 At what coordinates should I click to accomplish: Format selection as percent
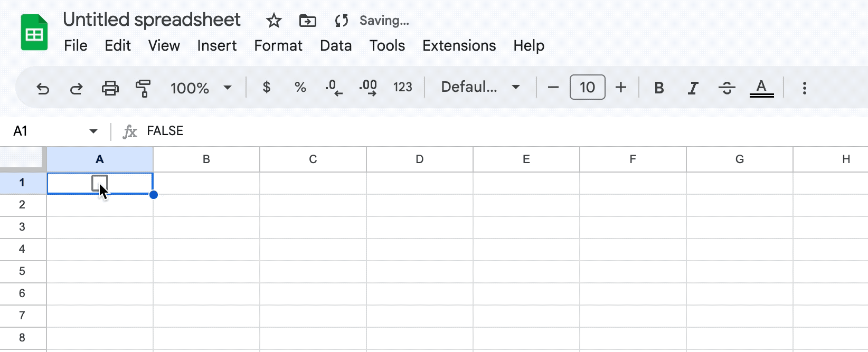(300, 87)
